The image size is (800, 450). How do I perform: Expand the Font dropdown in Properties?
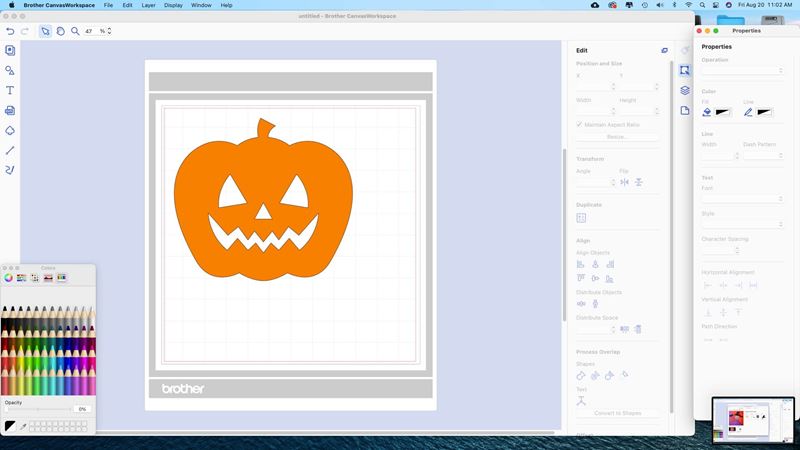(x=742, y=198)
